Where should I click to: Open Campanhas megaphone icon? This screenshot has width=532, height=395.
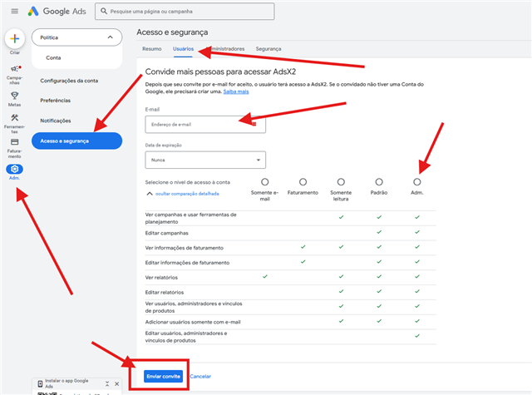15,69
